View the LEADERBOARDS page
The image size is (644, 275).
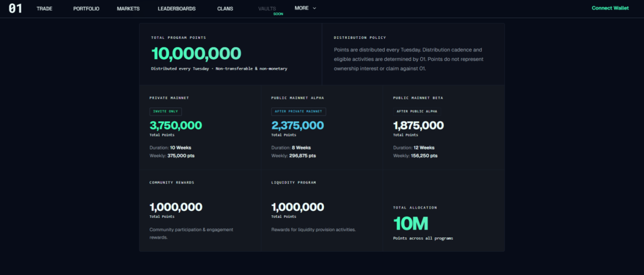(x=177, y=9)
